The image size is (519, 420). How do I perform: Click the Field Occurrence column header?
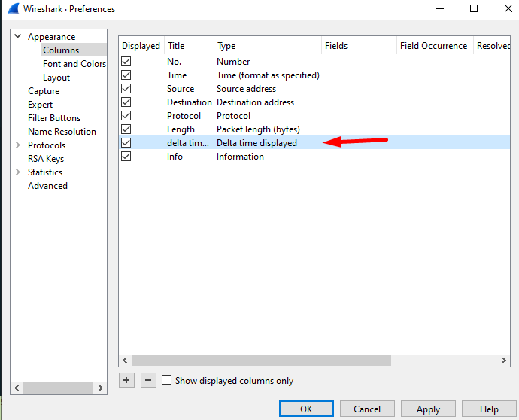coord(433,46)
